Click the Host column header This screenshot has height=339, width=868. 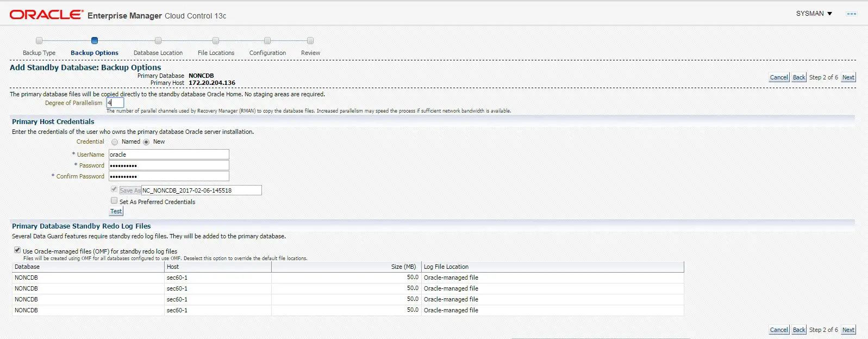tap(218, 267)
